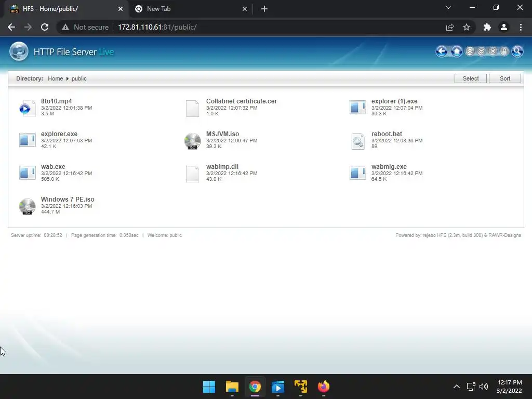Open the share this page icon
Image resolution: width=532 pixels, height=399 pixels.
coord(450,27)
